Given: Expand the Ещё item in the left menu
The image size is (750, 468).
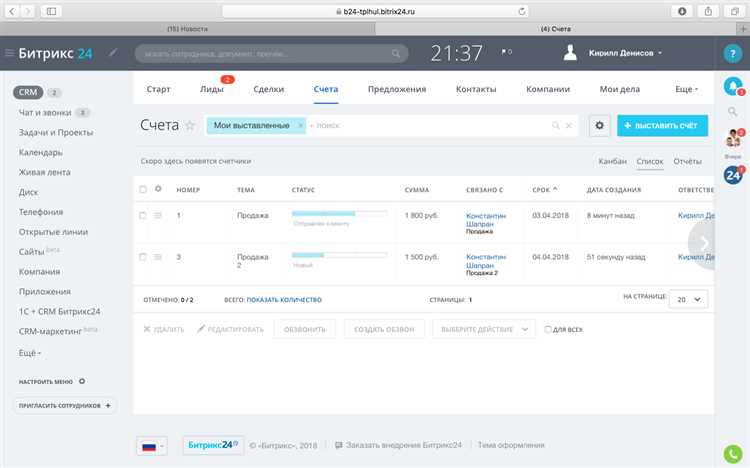Looking at the screenshot, I should (30, 353).
